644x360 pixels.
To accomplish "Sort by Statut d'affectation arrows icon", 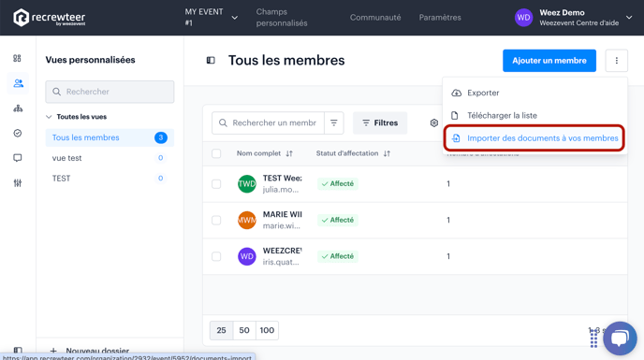I will (387, 153).
